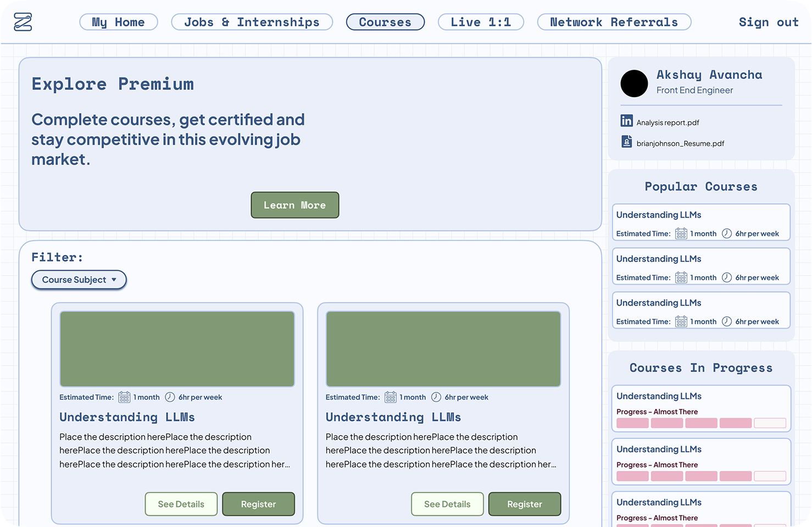Click the first Almost There progress bar
This screenshot has width=812, height=527.
pyautogui.click(x=700, y=423)
